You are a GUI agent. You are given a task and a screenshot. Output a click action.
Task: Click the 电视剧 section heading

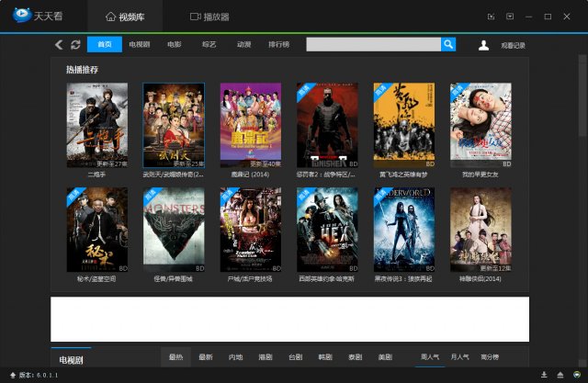(x=71, y=360)
